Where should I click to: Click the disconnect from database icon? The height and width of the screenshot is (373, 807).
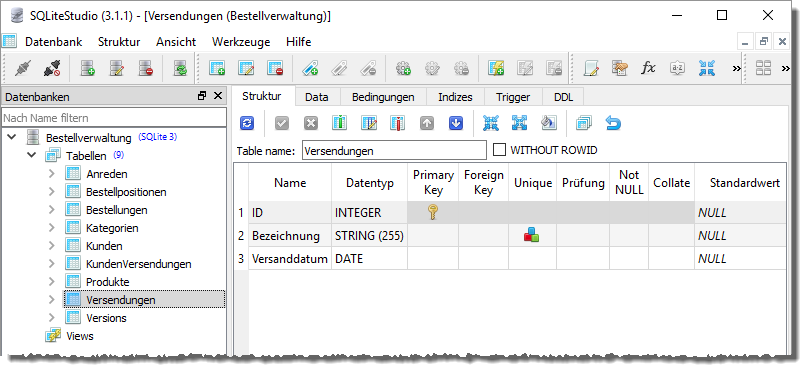(51, 68)
